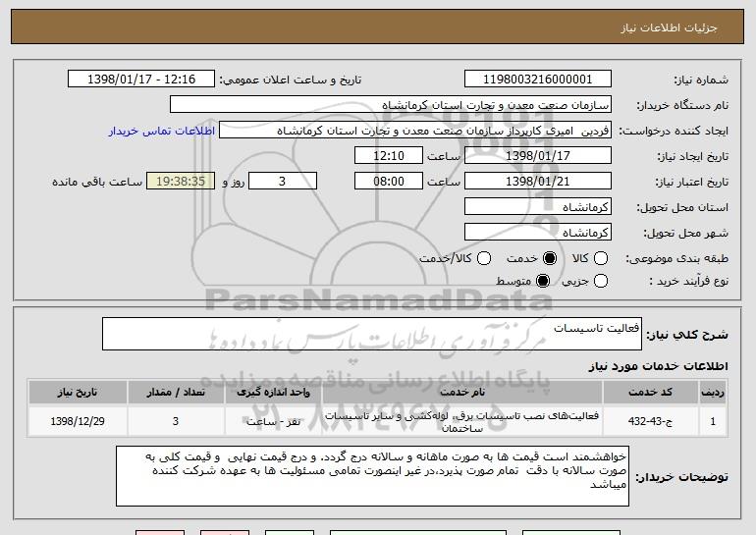Viewport: 756px width, 535px height.
Task: Click the buyer organization name field
Action: [391, 105]
